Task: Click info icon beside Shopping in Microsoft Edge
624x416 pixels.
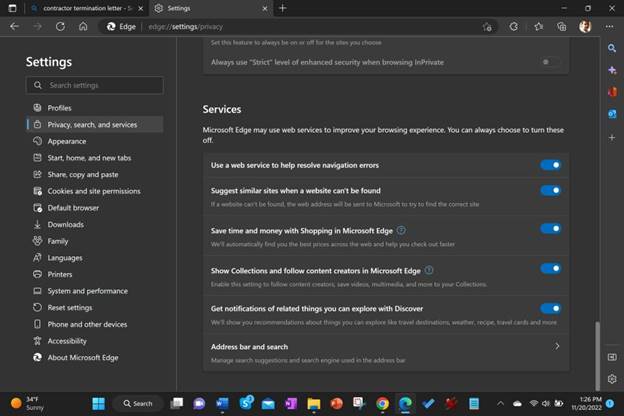Action: (x=401, y=230)
